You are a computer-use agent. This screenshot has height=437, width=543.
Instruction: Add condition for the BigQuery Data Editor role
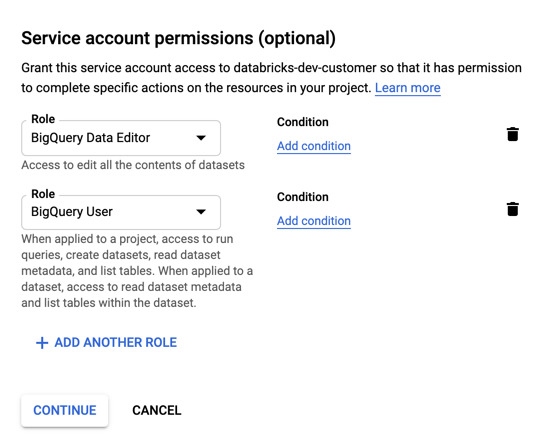[314, 146]
